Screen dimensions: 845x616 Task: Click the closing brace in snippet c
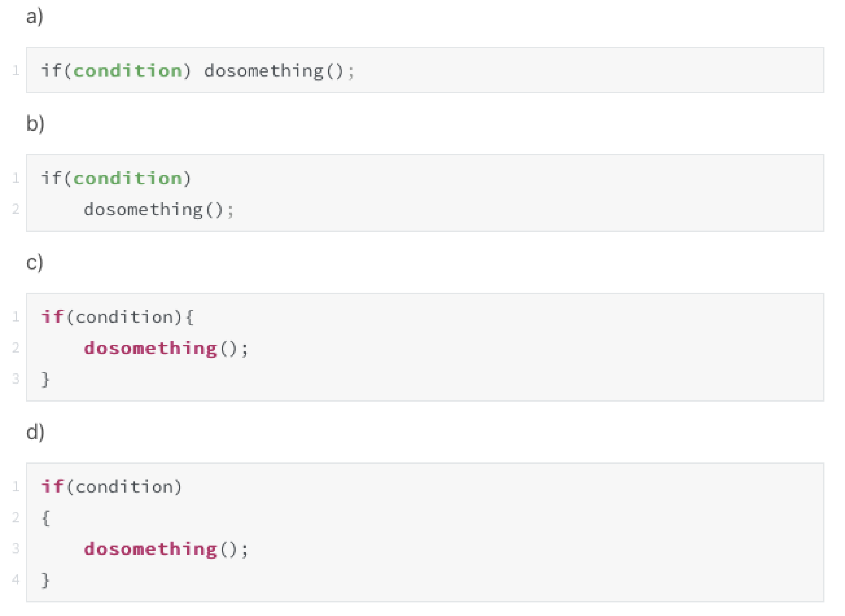(x=45, y=379)
